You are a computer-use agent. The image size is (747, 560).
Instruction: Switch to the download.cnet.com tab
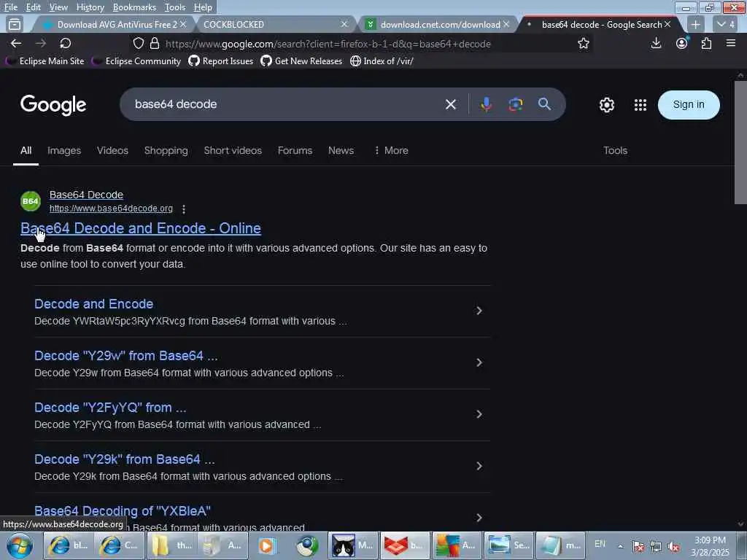click(x=438, y=24)
